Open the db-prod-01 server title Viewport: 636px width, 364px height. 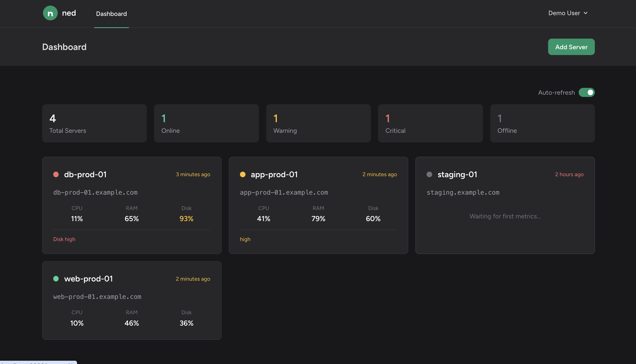pos(85,174)
